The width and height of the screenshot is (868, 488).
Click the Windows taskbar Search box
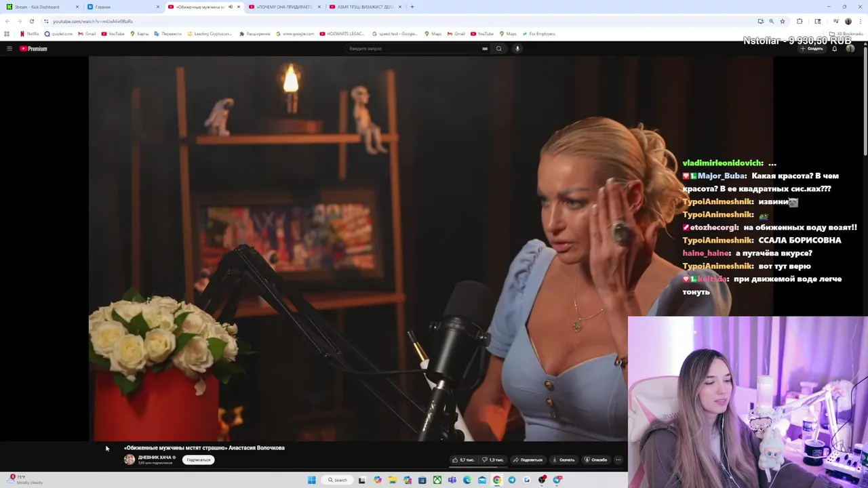click(337, 480)
